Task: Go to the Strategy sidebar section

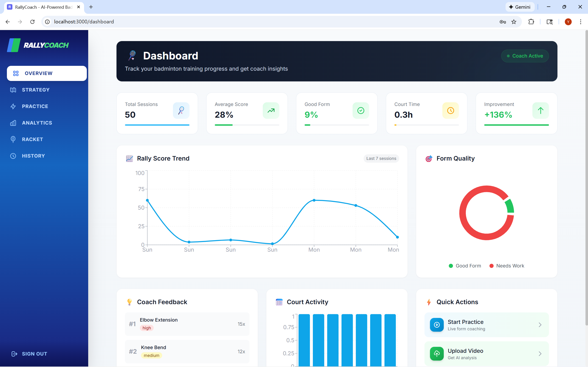Action: tap(35, 90)
